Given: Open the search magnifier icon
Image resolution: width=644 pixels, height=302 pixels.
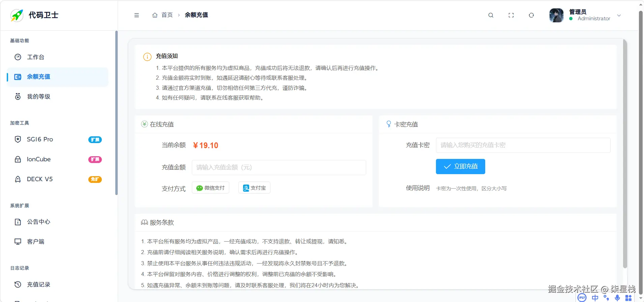Looking at the screenshot, I should point(491,15).
